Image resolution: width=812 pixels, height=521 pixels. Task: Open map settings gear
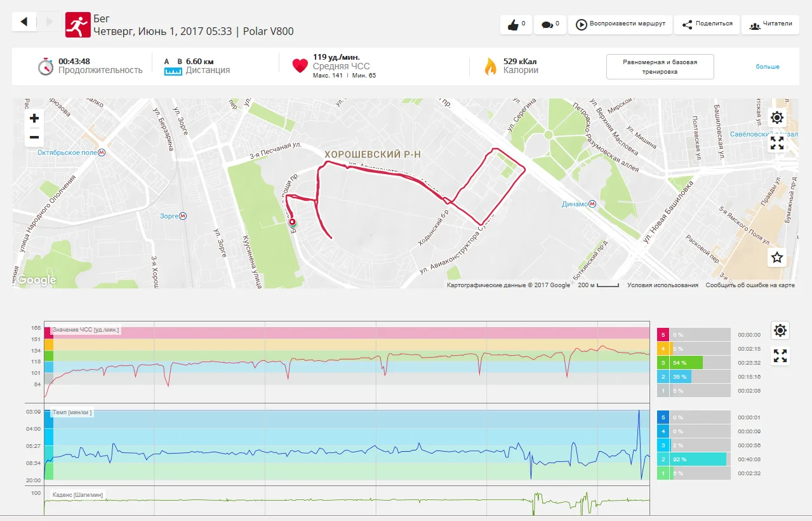click(x=777, y=118)
